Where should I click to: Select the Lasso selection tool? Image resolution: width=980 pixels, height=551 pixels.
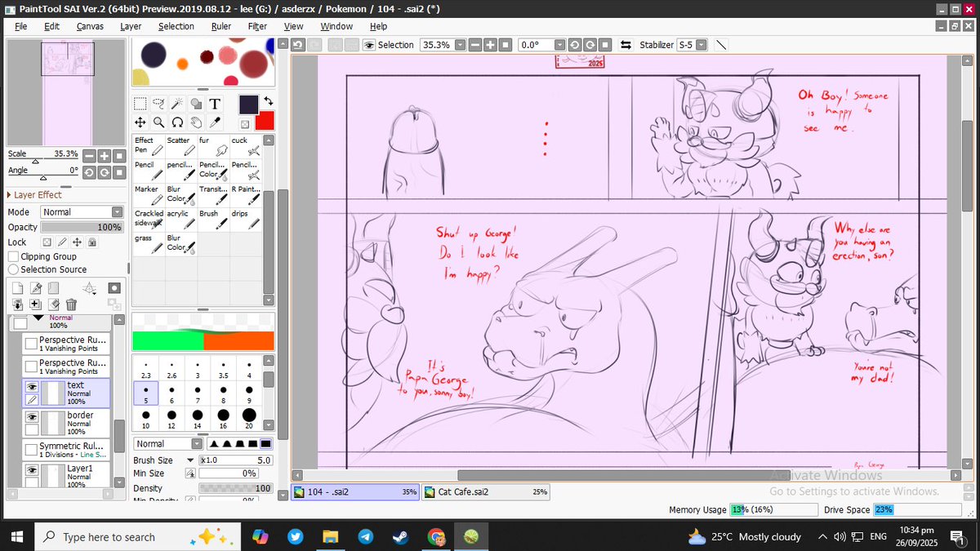click(158, 104)
